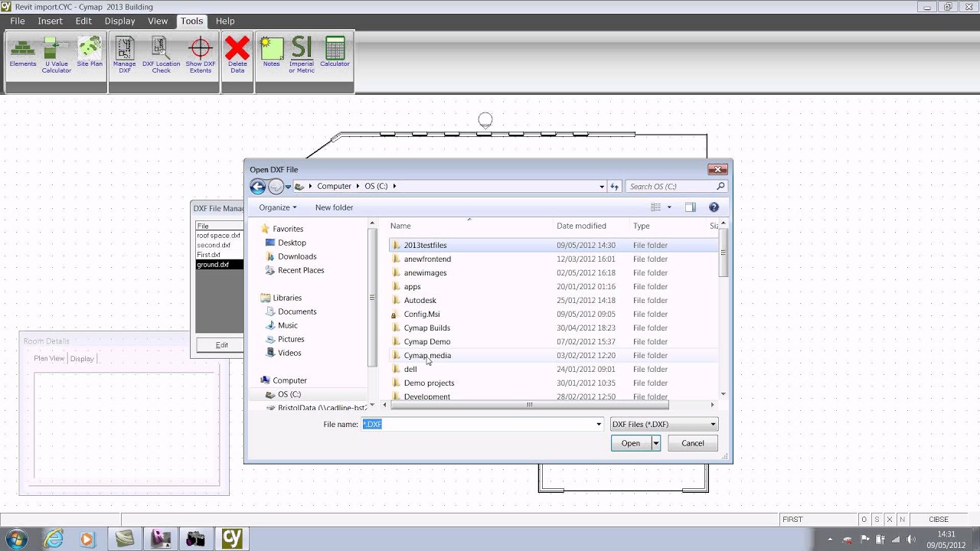The image size is (980, 551).
Task: Click the file list horizontal scrollbar
Action: (529, 405)
